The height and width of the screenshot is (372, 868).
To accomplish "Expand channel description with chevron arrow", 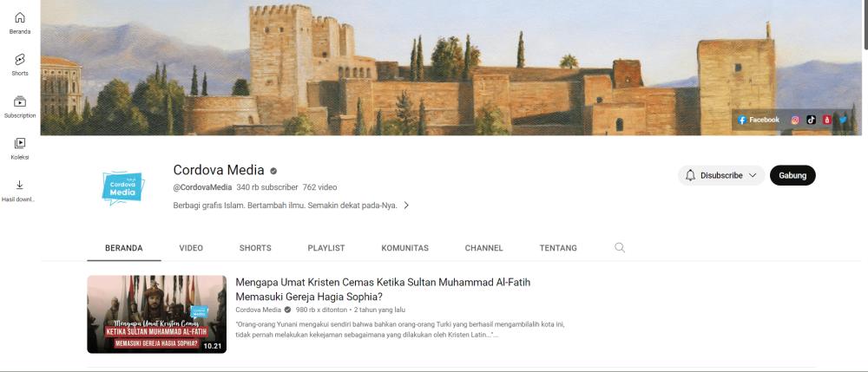I will click(406, 205).
